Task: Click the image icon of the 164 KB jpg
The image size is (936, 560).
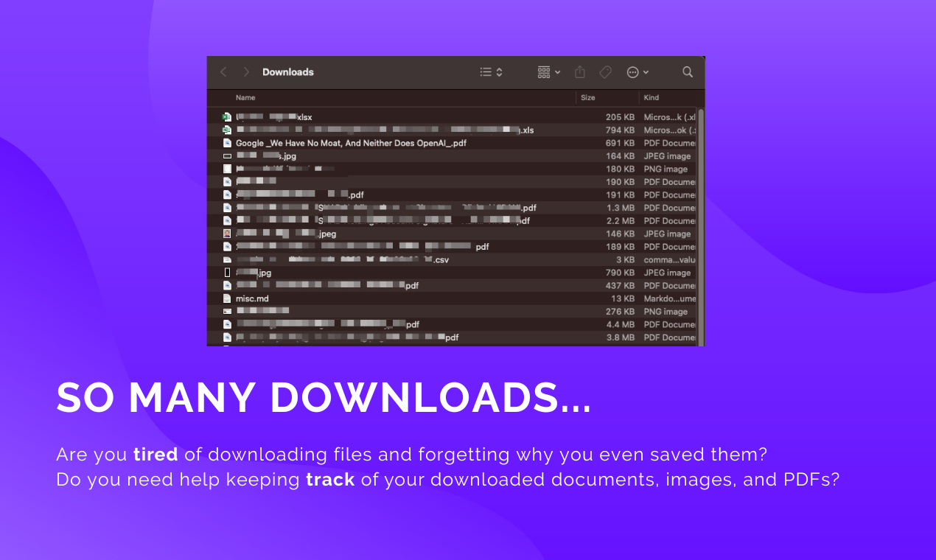Action: (227, 156)
